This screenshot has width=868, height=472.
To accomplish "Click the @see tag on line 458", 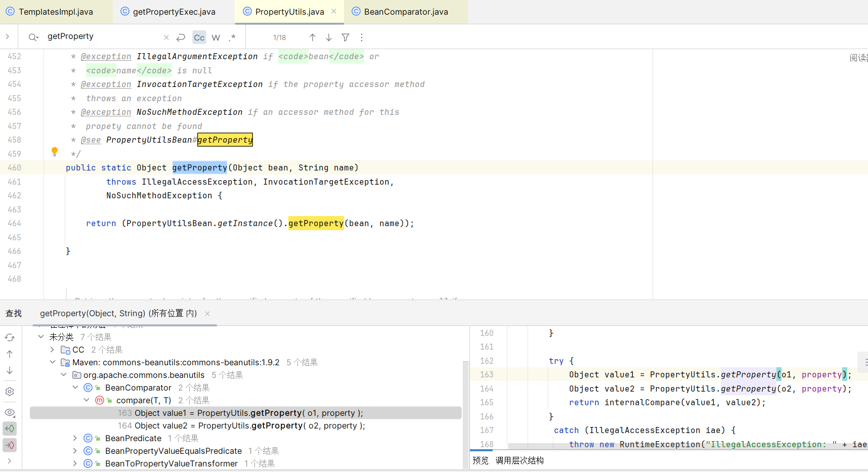I will coord(91,140).
